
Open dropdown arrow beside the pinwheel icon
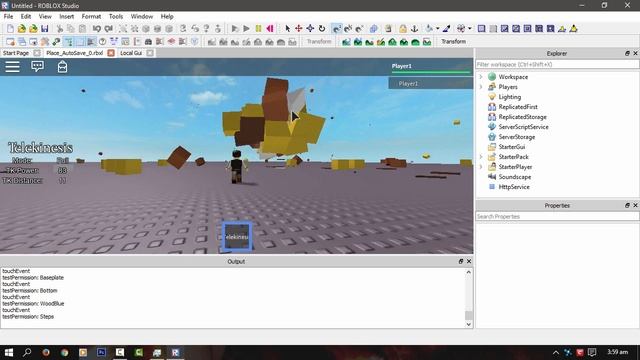tap(469, 29)
